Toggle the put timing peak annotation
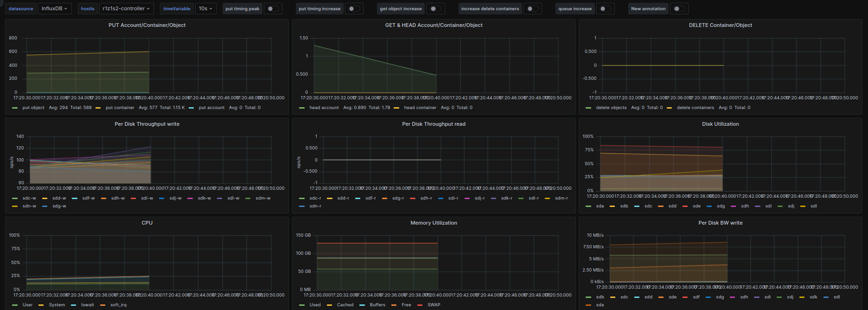This screenshot has width=868, height=310. tap(273, 9)
